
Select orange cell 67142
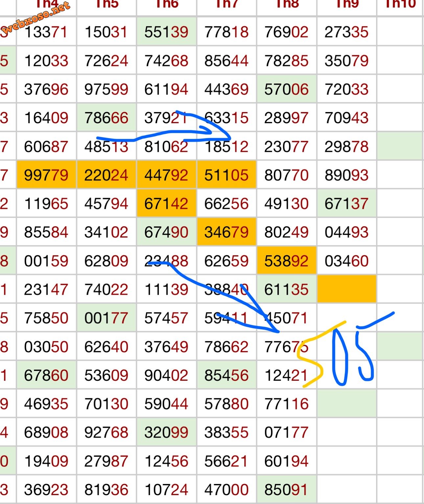(x=166, y=204)
